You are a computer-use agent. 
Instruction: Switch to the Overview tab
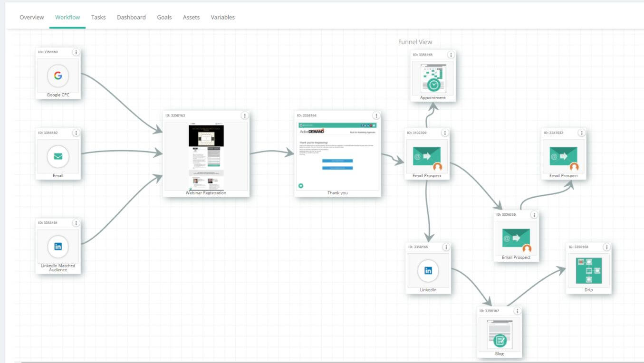31,17
